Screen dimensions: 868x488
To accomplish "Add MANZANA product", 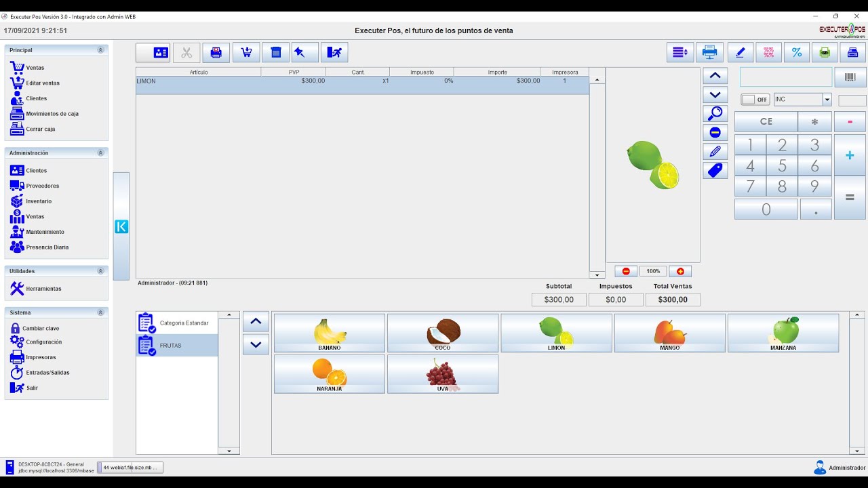I will pos(783,333).
